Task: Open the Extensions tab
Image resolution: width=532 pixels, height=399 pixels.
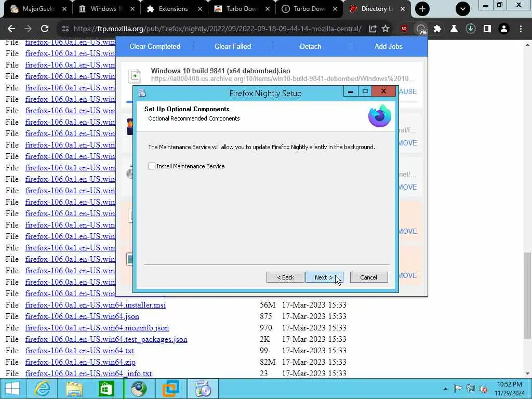Action: 174,9
